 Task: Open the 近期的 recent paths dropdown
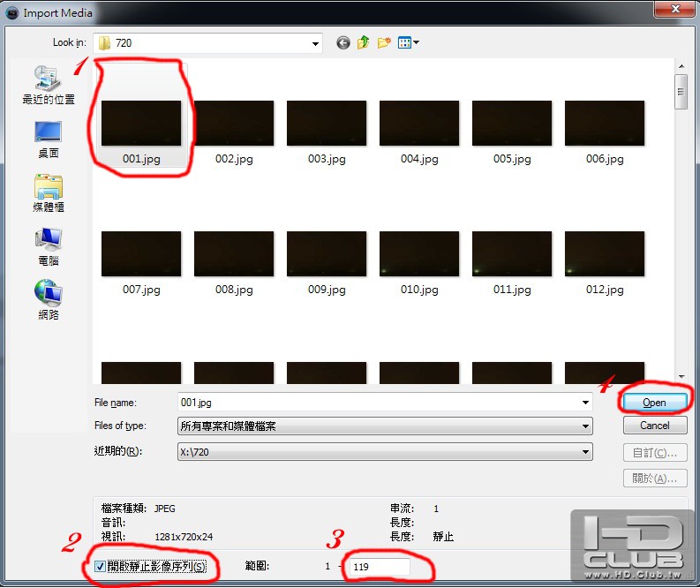(385, 452)
